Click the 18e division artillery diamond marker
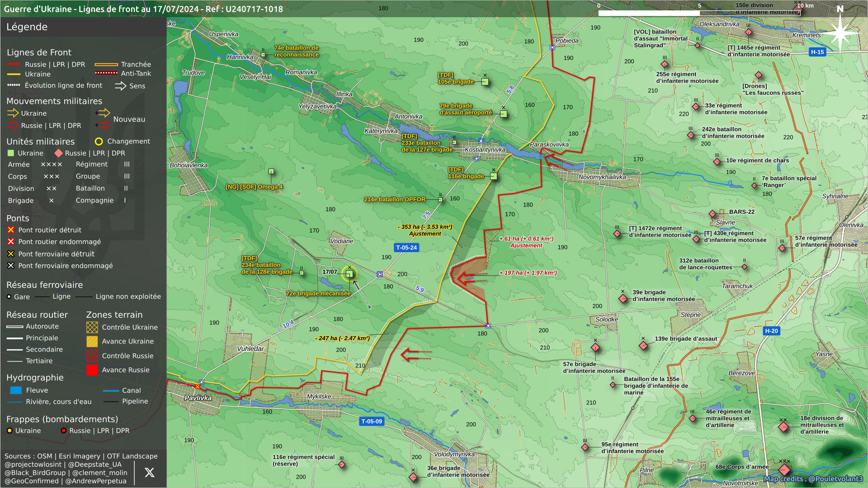Image resolution: width=868 pixels, height=488 pixels. coord(783,427)
